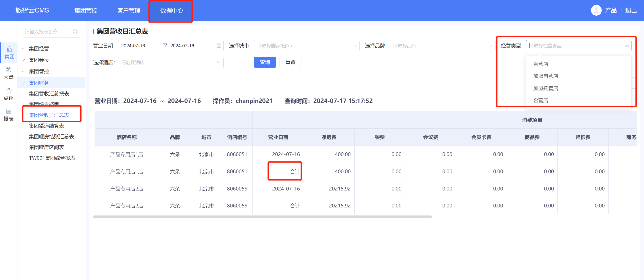Viewport: 644px width, 280px height.
Task: Open 集团营收日汇总表 report
Action: (x=49, y=115)
